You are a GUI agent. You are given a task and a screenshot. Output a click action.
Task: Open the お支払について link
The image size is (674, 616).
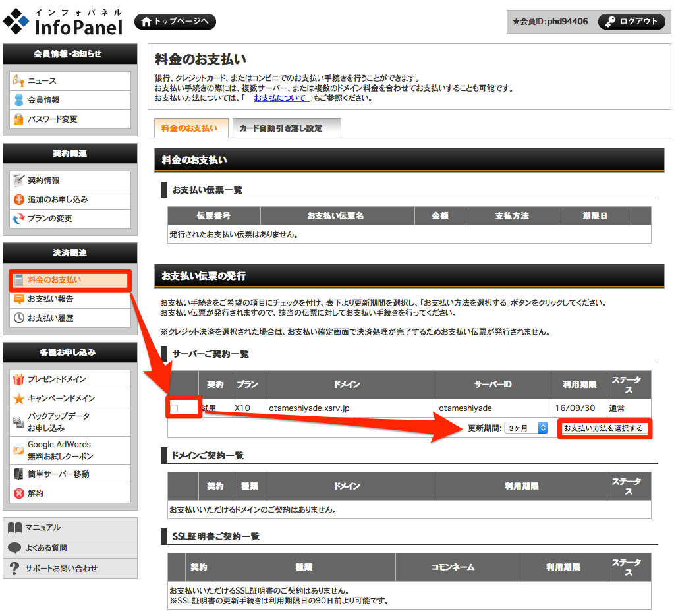click(x=280, y=98)
